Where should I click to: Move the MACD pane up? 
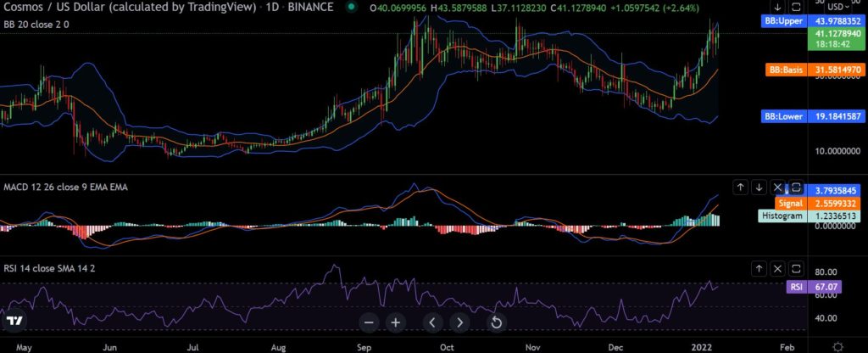tap(741, 188)
